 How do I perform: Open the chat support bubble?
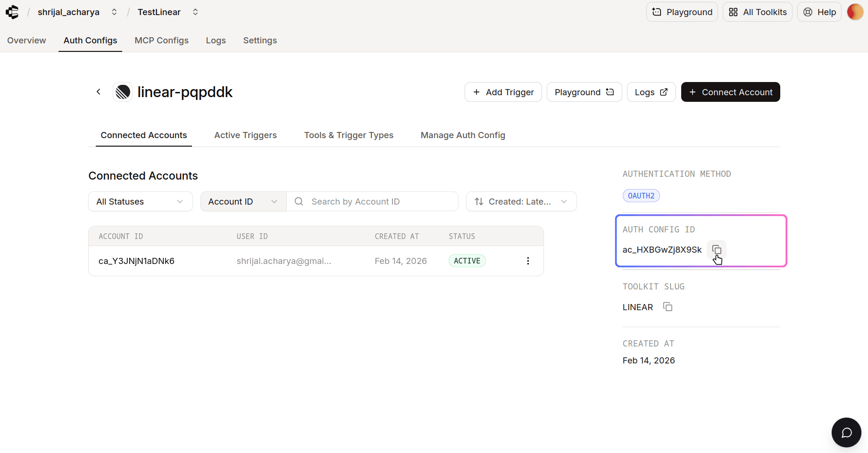tap(846, 432)
